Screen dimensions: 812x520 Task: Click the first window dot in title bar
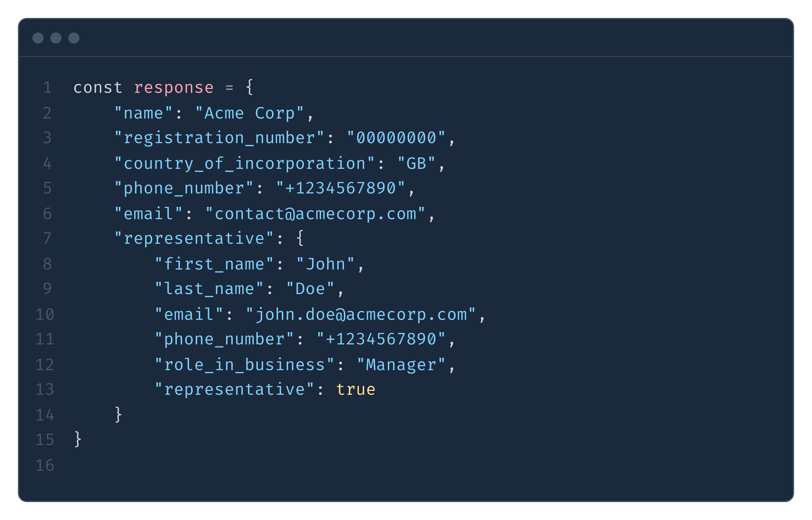point(38,38)
